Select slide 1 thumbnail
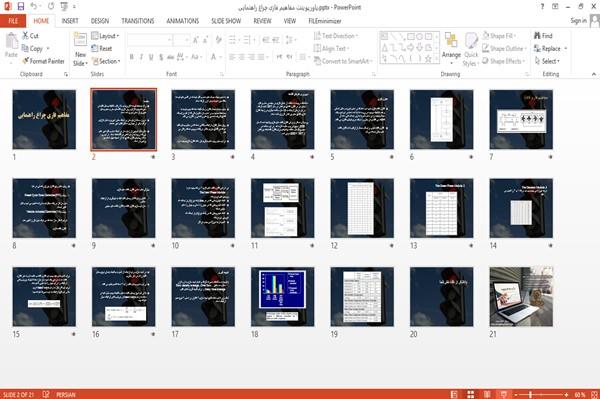Image resolution: width=600 pixels, height=399 pixels. point(44,119)
